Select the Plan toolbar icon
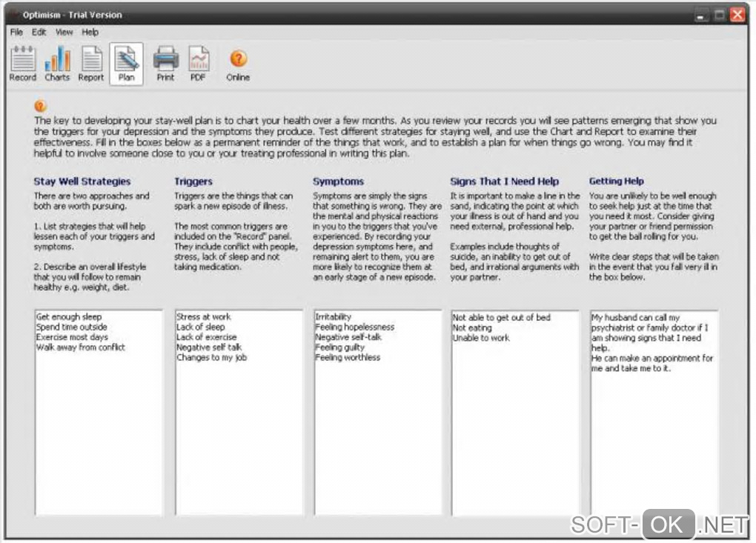Viewport: 756px width, 543px height. (x=126, y=64)
